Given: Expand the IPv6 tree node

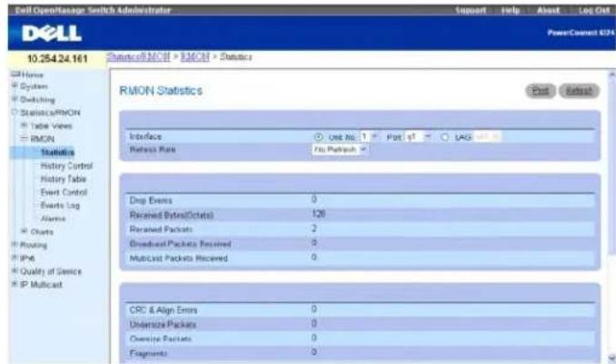Looking at the screenshot, I should (x=15, y=258).
